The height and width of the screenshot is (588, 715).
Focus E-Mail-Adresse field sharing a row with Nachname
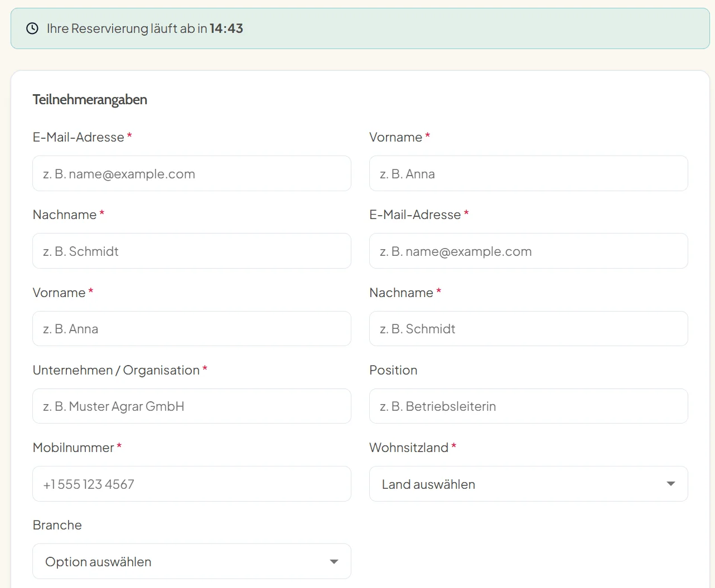(x=529, y=251)
